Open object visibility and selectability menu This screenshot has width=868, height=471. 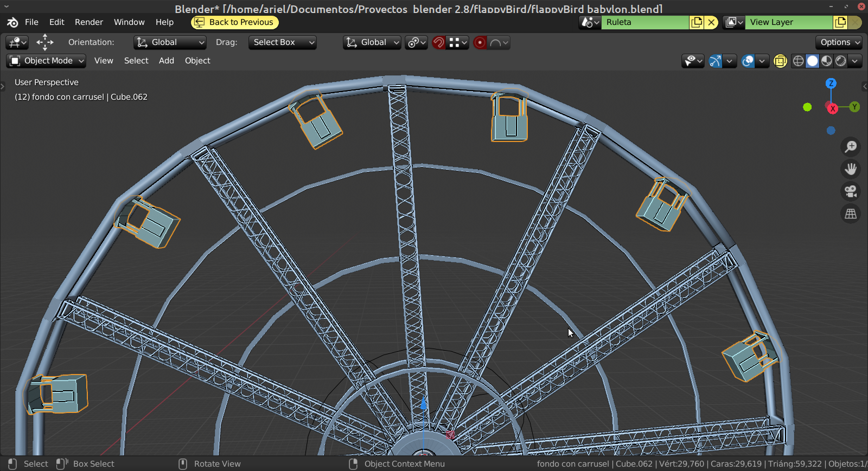(693, 61)
